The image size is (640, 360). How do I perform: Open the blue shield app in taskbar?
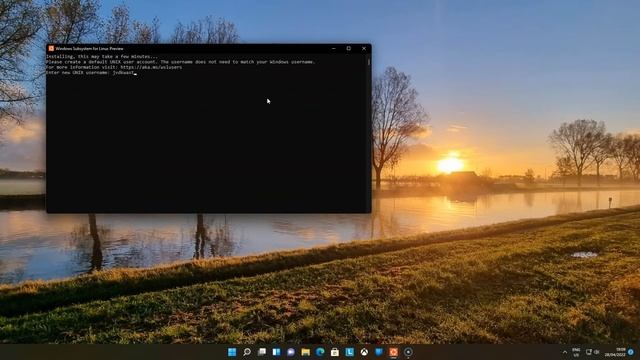click(x=379, y=352)
